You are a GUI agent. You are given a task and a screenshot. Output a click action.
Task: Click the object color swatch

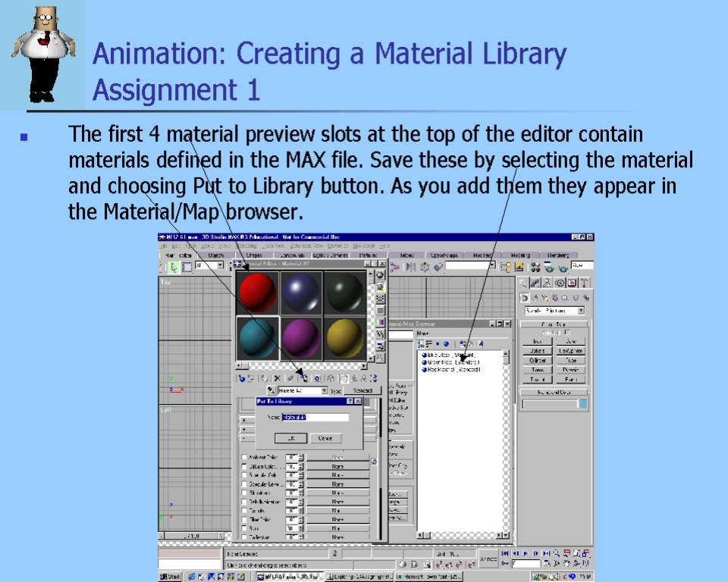point(582,404)
